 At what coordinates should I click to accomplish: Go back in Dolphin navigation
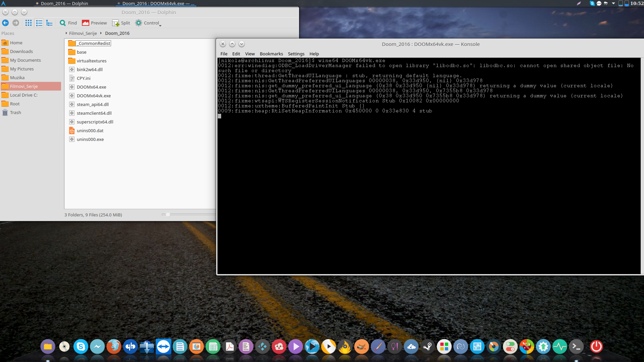click(5, 23)
